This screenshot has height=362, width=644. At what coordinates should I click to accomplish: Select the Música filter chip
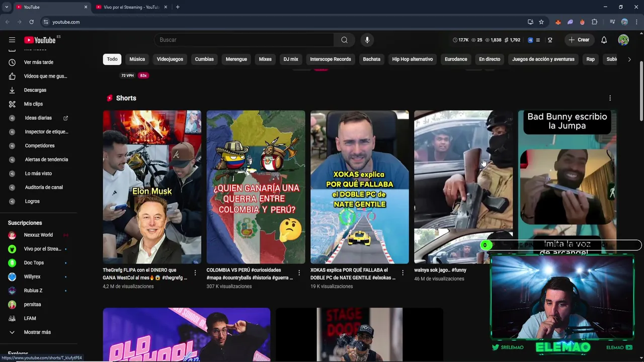pos(137,59)
